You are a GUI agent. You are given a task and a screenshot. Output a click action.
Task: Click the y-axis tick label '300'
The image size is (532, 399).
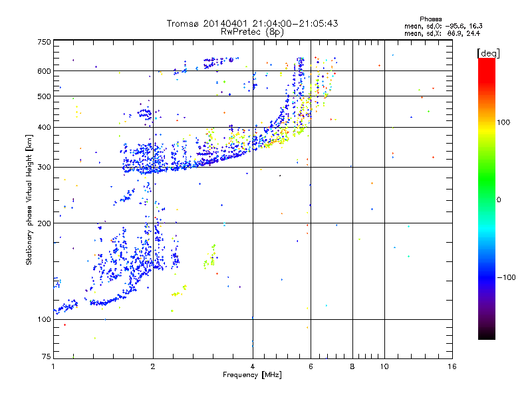44,168
